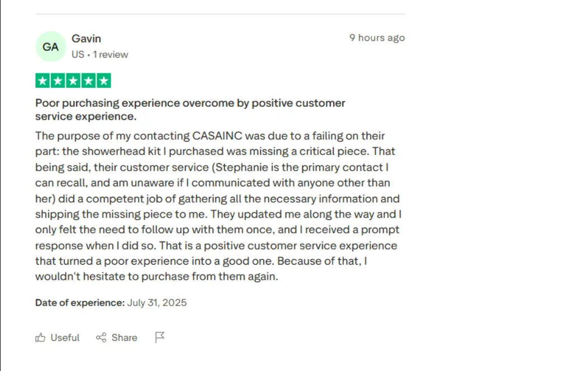Open the GA avatar circle
The height and width of the screenshot is (371, 588).
51,46
